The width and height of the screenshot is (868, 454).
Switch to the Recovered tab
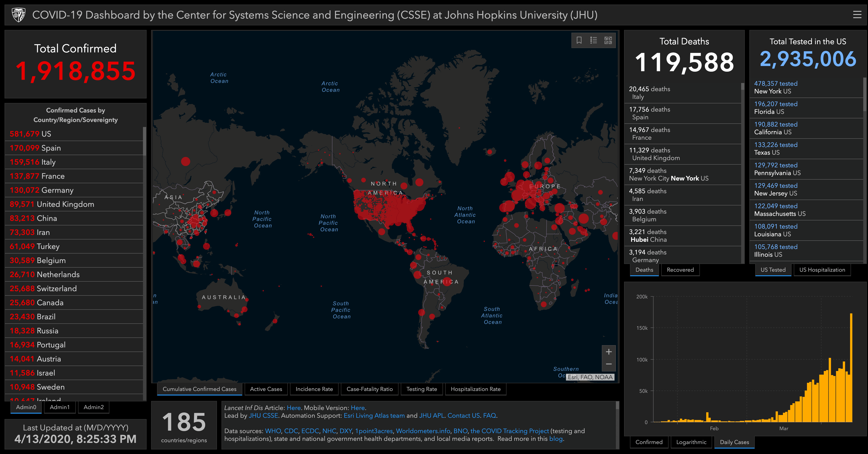pyautogui.click(x=680, y=270)
